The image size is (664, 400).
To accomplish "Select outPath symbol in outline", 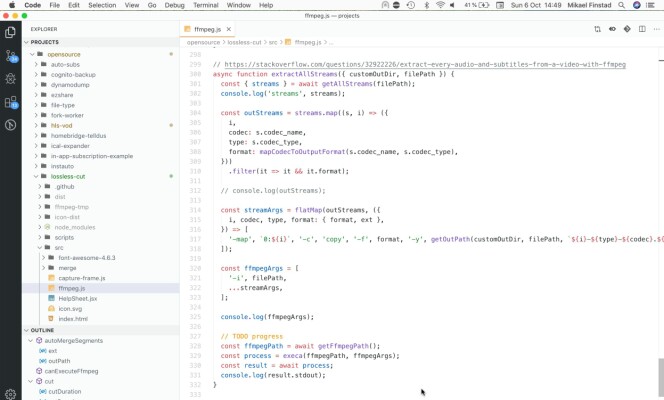I will tap(59, 361).
